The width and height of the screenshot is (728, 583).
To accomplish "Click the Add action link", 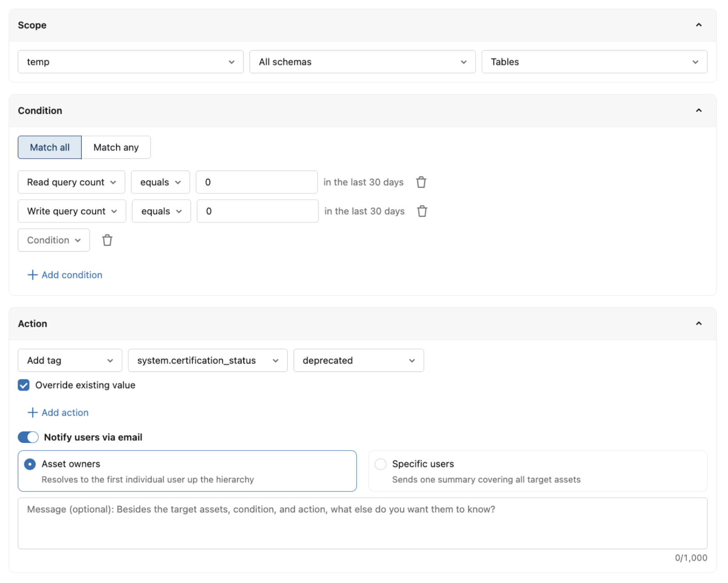I will (x=58, y=412).
